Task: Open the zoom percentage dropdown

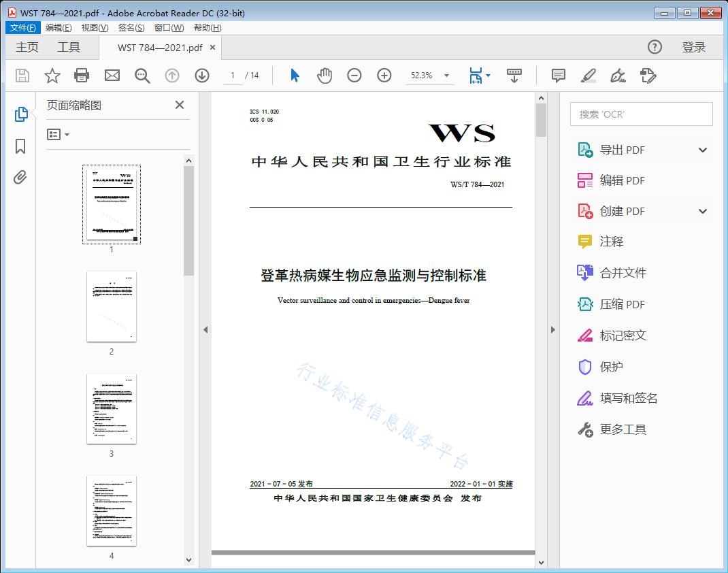Action: click(x=429, y=76)
